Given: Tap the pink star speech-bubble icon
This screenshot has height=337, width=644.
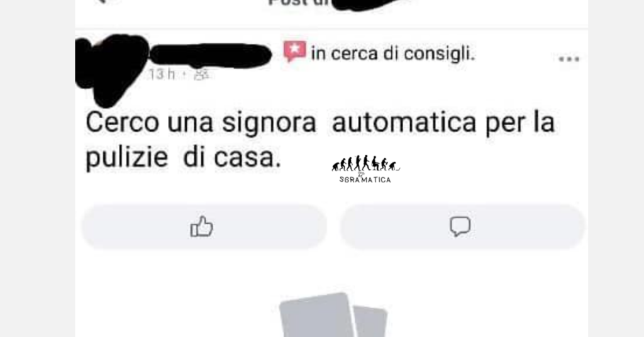Looking at the screenshot, I should click(294, 52).
